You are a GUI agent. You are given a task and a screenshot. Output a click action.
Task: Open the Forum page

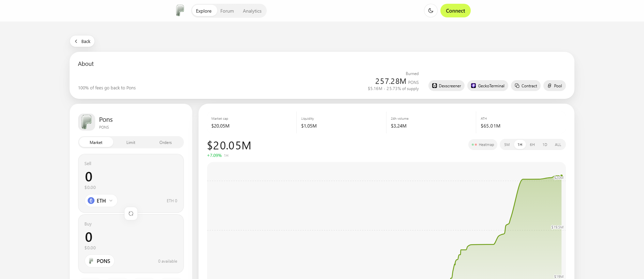pos(227,11)
